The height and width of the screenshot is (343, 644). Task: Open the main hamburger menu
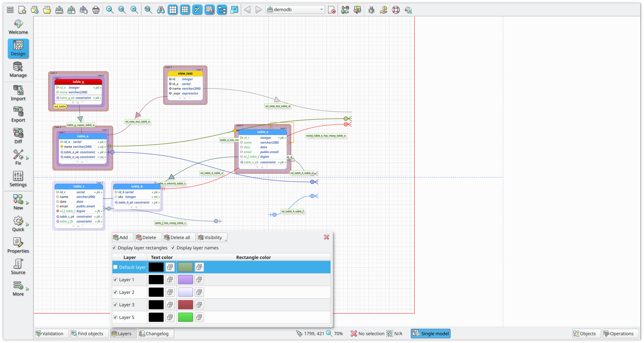10,10
